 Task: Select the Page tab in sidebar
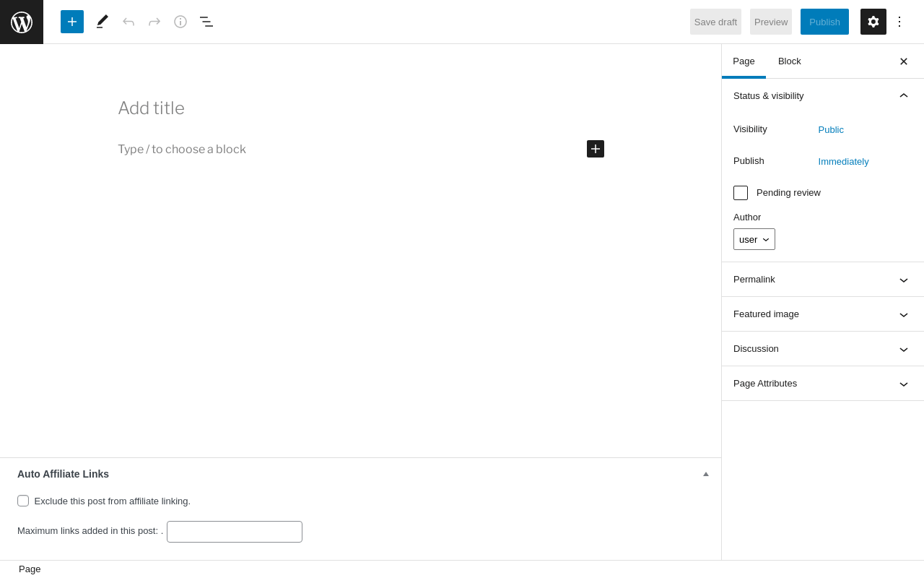[x=744, y=61]
